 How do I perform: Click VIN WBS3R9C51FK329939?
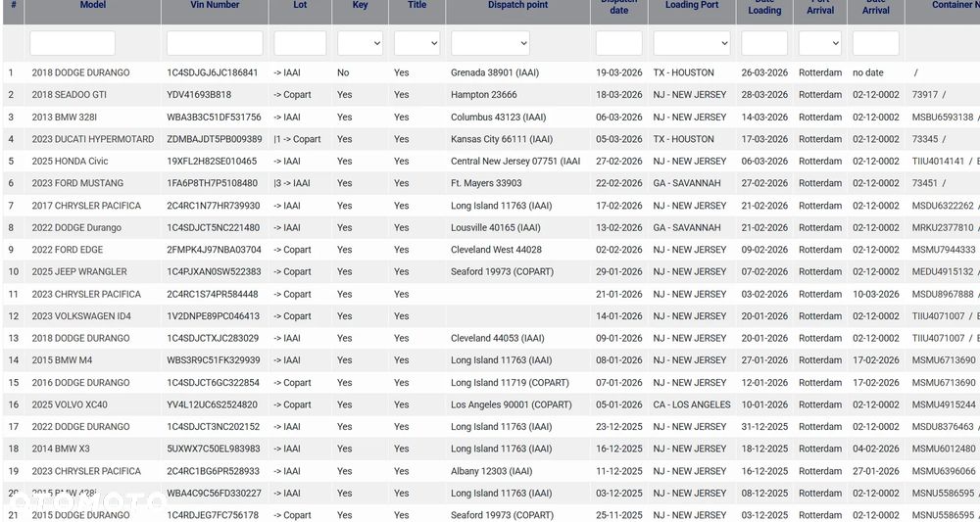213,360
